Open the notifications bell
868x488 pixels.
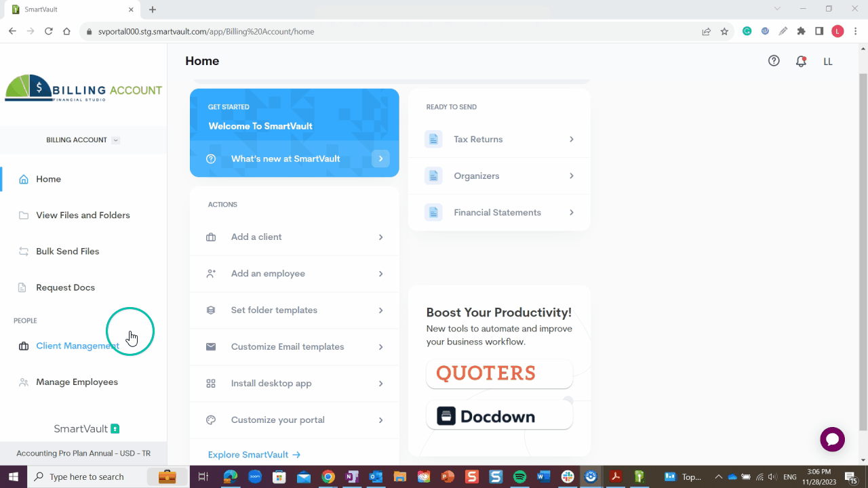[801, 62]
